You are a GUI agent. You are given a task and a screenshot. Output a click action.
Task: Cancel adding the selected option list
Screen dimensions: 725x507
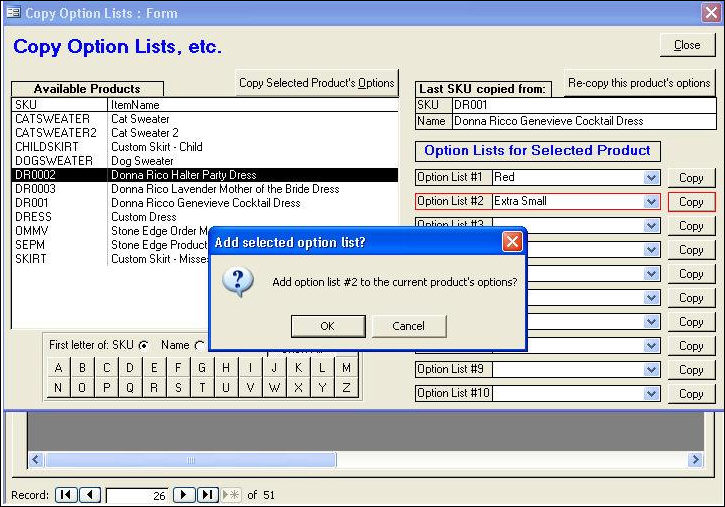(x=409, y=326)
